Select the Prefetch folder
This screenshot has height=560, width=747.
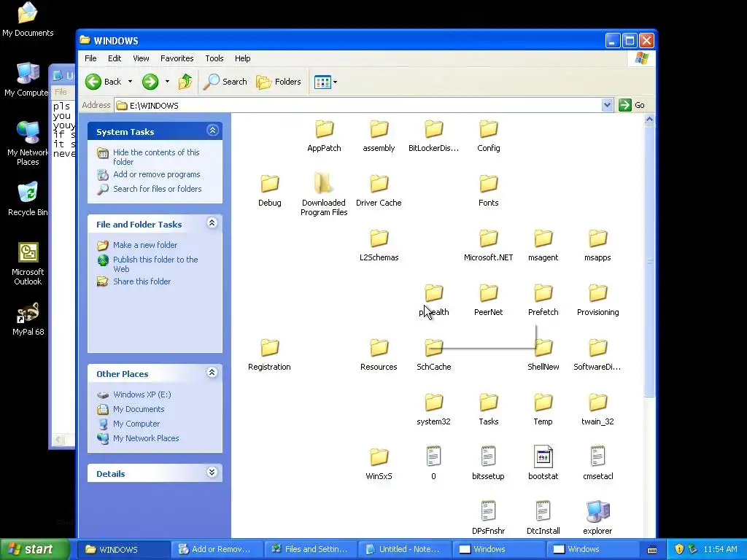pos(543,300)
